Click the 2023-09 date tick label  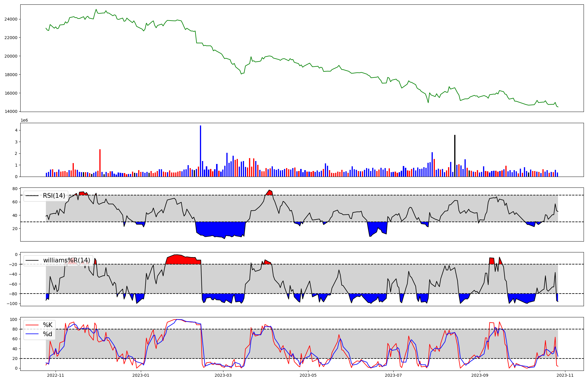(x=480, y=375)
